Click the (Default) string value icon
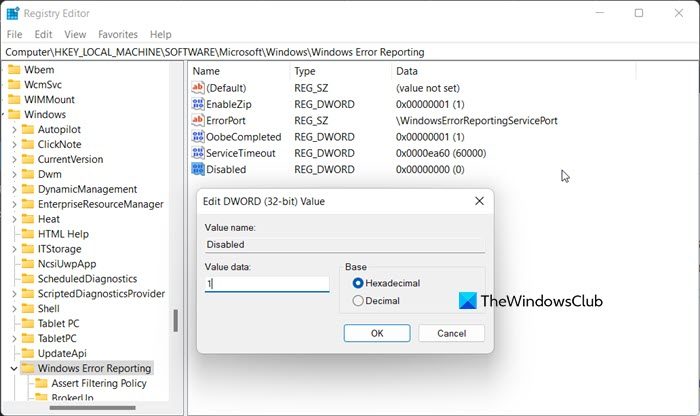The width and height of the screenshot is (700, 416). coord(198,87)
